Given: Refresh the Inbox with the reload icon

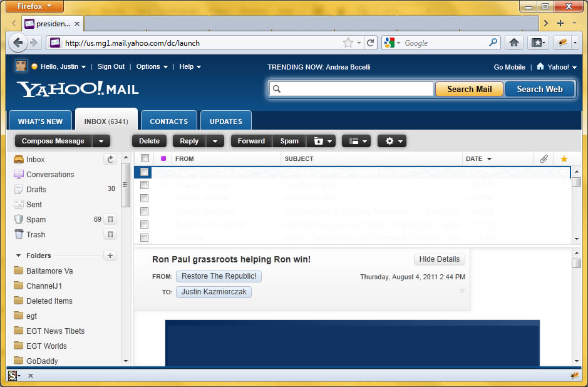Looking at the screenshot, I should 110,160.
